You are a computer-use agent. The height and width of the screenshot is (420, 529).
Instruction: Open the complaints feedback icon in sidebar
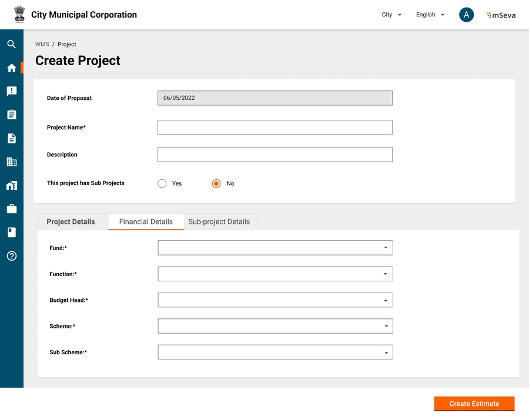(11, 91)
